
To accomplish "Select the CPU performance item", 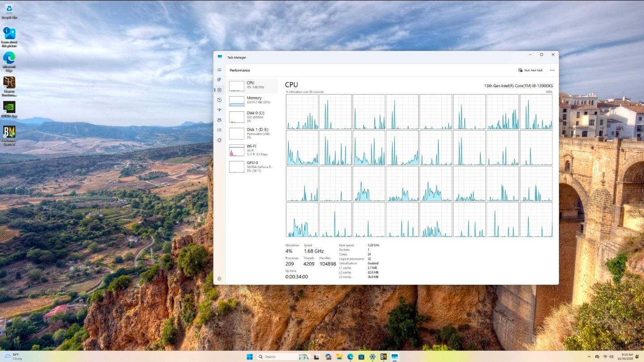I will pos(252,86).
